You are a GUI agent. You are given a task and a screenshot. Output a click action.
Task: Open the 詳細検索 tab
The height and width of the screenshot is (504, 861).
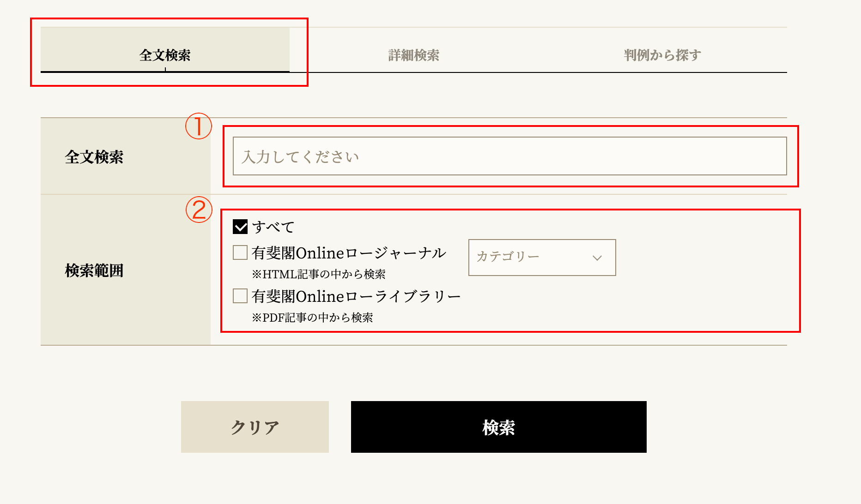(x=414, y=55)
